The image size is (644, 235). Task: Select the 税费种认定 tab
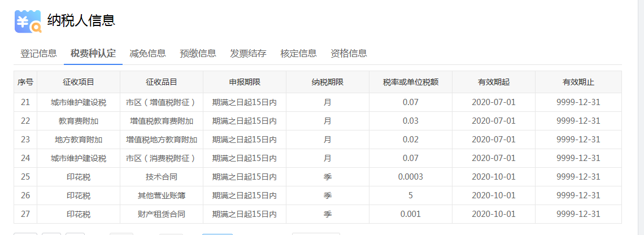(93, 54)
